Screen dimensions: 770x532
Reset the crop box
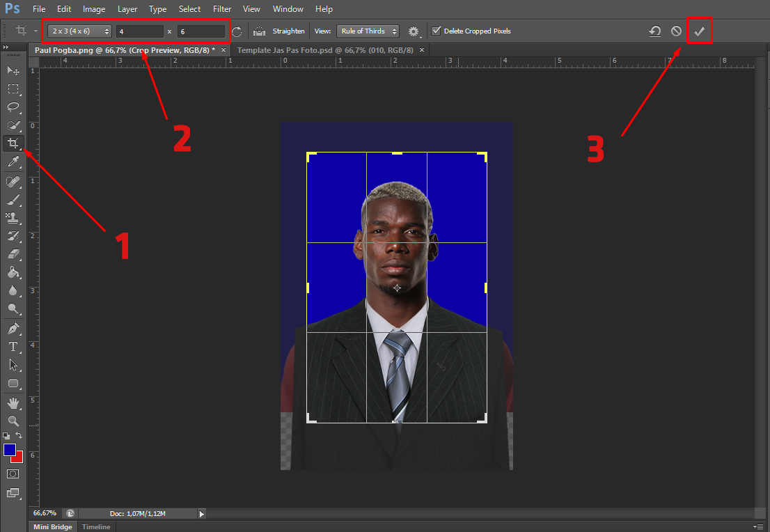coord(654,31)
